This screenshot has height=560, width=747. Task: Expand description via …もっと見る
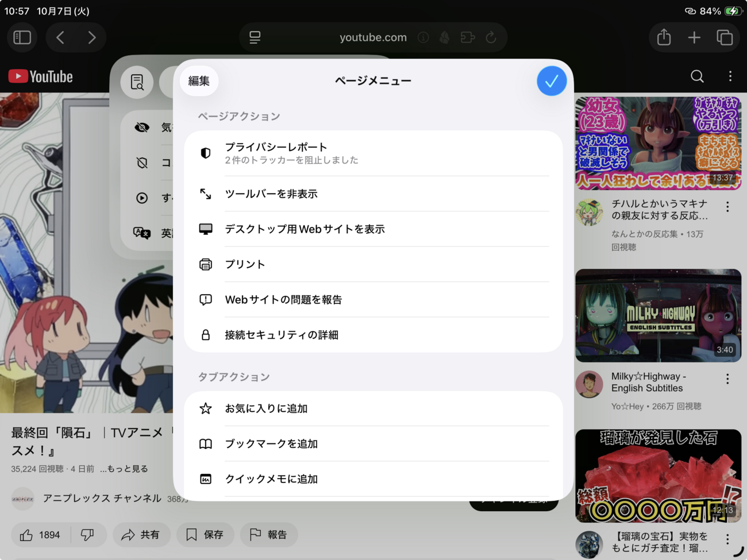(124, 469)
